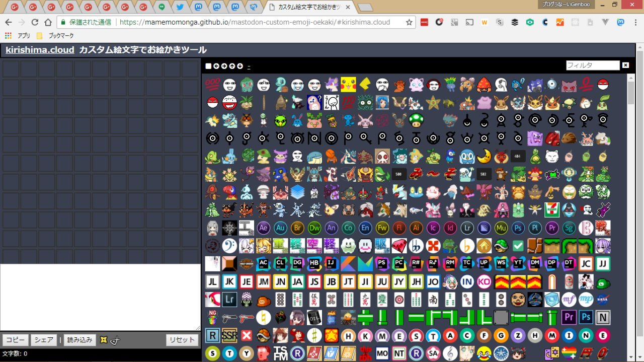This screenshot has height=362, width=644.
Task: Click the white Unown icon beside the star
Action: coord(115,340)
